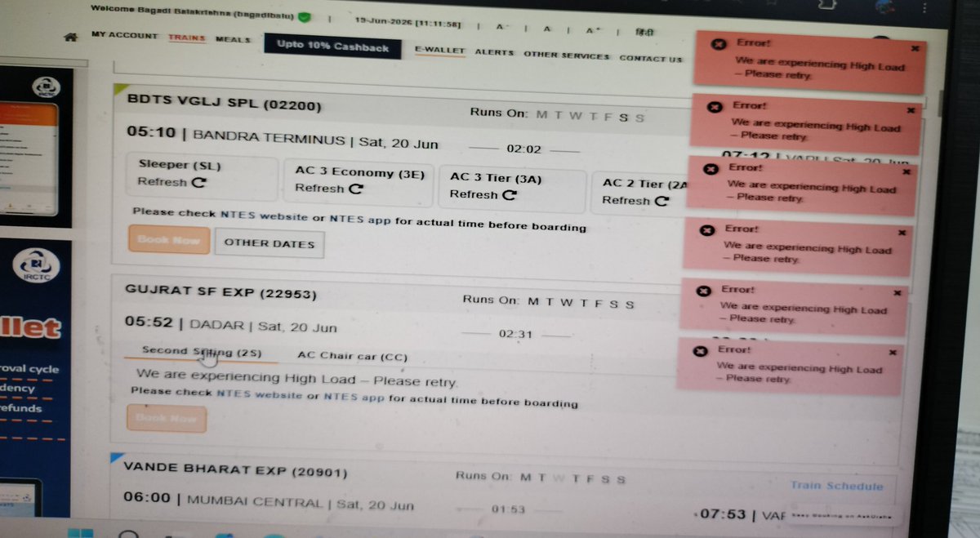The image size is (980, 538).
Task: Switch site language to Hindi
Action: tap(645, 32)
